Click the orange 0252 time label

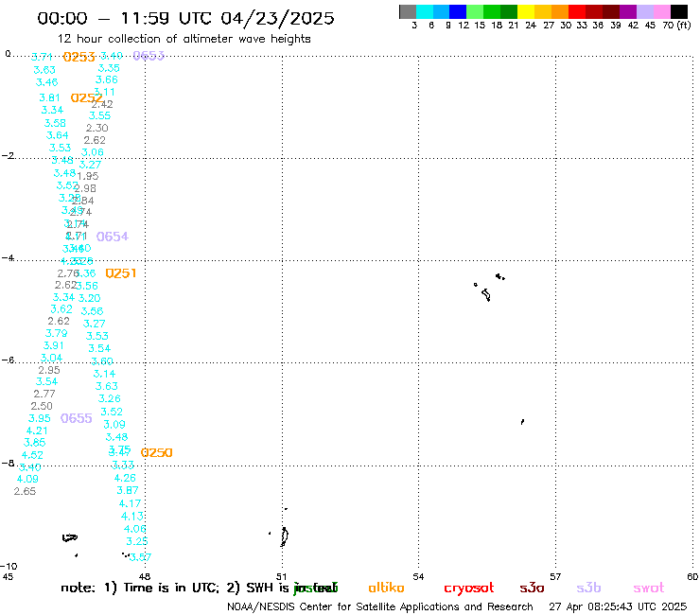click(87, 97)
